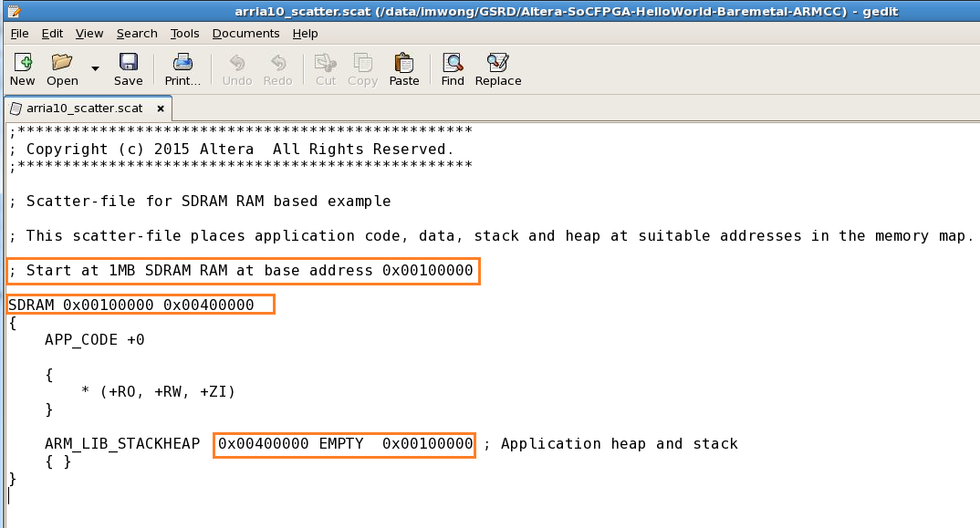Open Find with the magnifier icon
Screen dimensions: 980x528
tap(453, 63)
